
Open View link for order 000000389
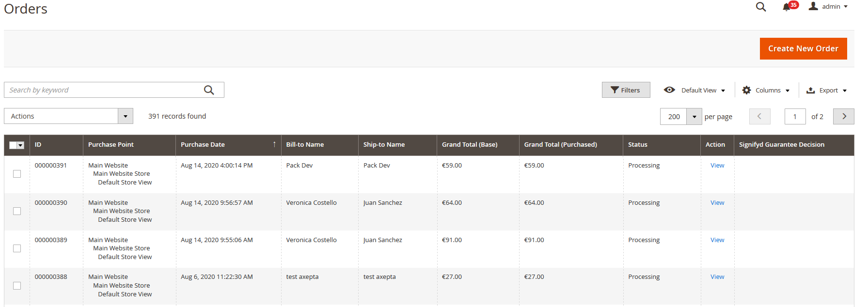(x=717, y=240)
